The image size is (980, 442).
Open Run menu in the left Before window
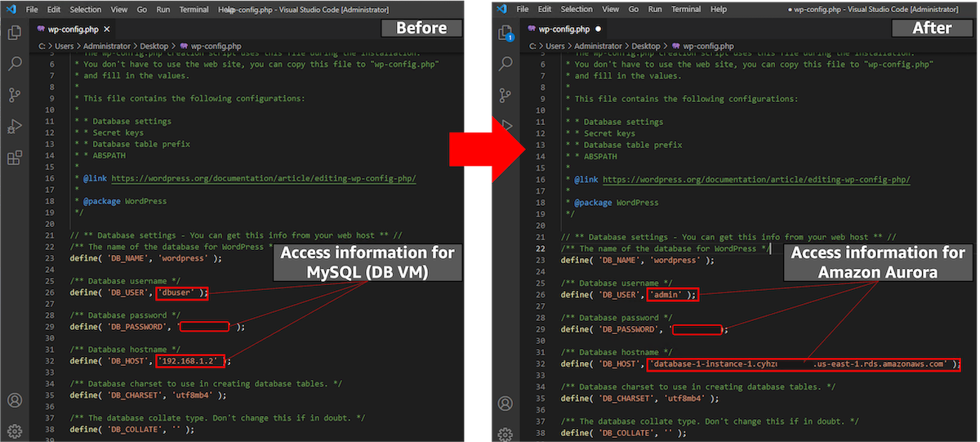click(x=164, y=9)
